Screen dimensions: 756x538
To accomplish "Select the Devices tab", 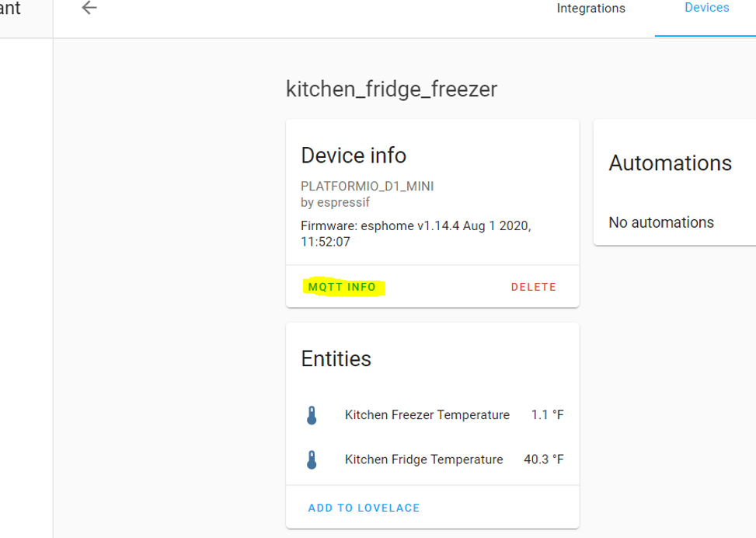I will coord(707,8).
